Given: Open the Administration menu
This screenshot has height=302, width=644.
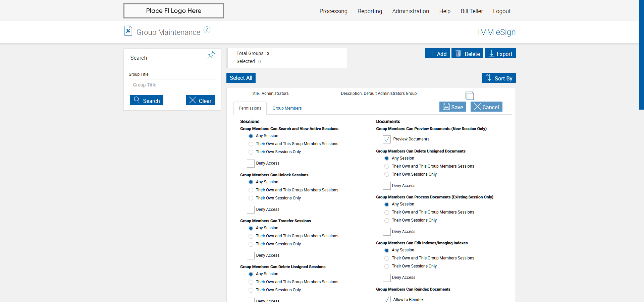Looking at the screenshot, I should [411, 11].
